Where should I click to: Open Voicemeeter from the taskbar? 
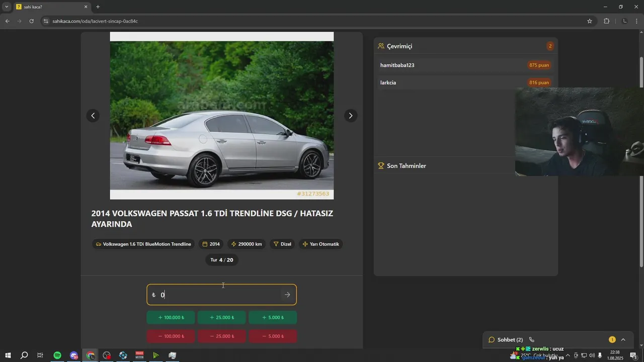(x=139, y=355)
